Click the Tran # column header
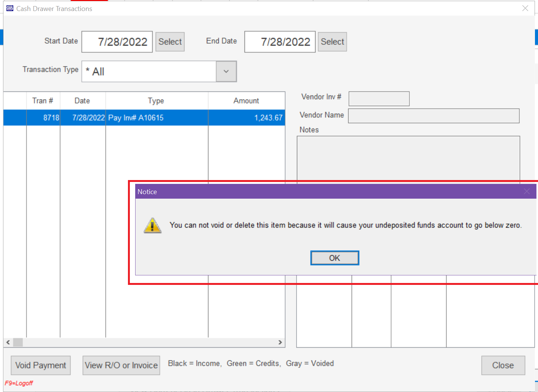The height and width of the screenshot is (392, 538). (x=43, y=101)
